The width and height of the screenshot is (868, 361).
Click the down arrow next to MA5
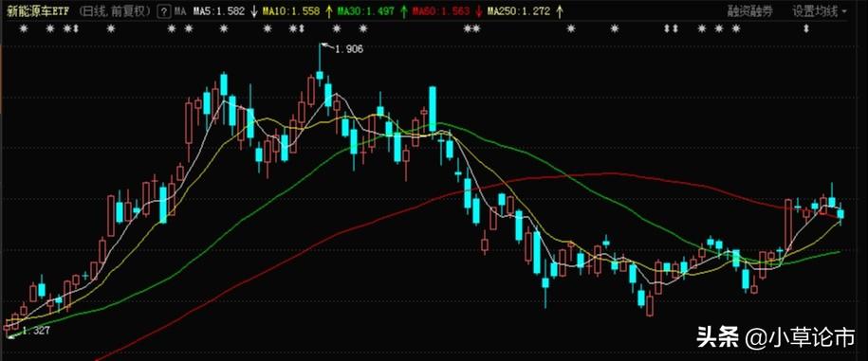pos(253,11)
